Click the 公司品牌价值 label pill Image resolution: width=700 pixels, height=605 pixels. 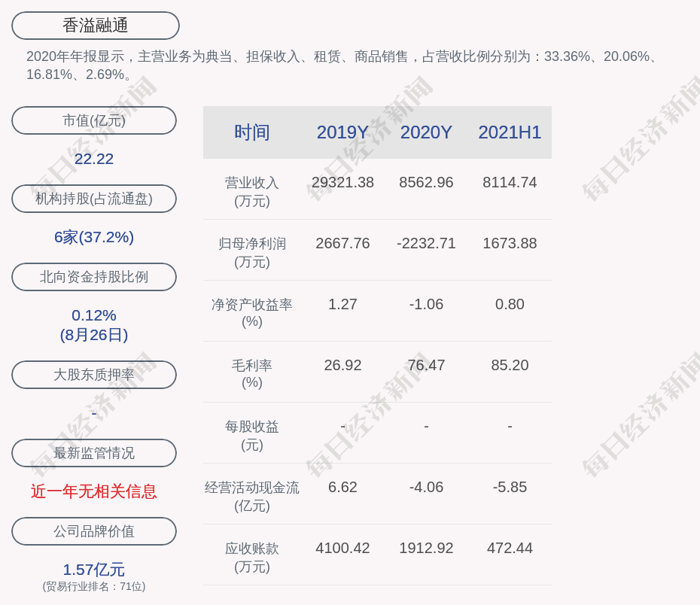(x=94, y=531)
